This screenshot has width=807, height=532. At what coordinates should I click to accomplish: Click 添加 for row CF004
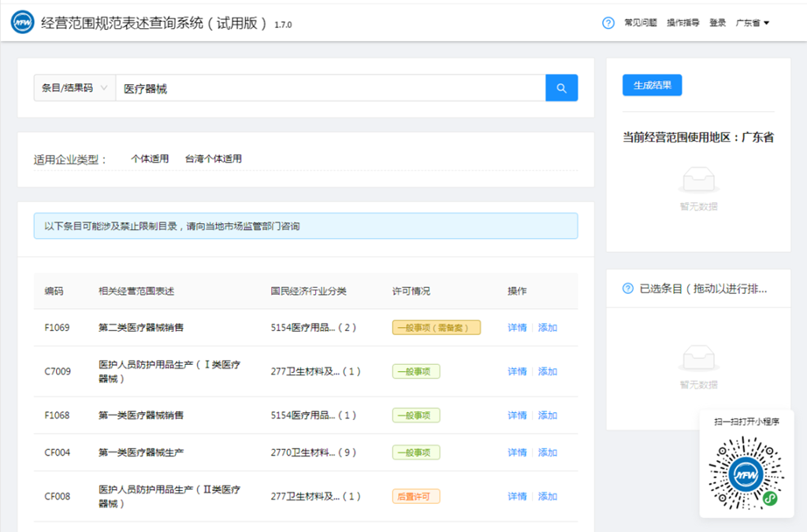point(548,452)
